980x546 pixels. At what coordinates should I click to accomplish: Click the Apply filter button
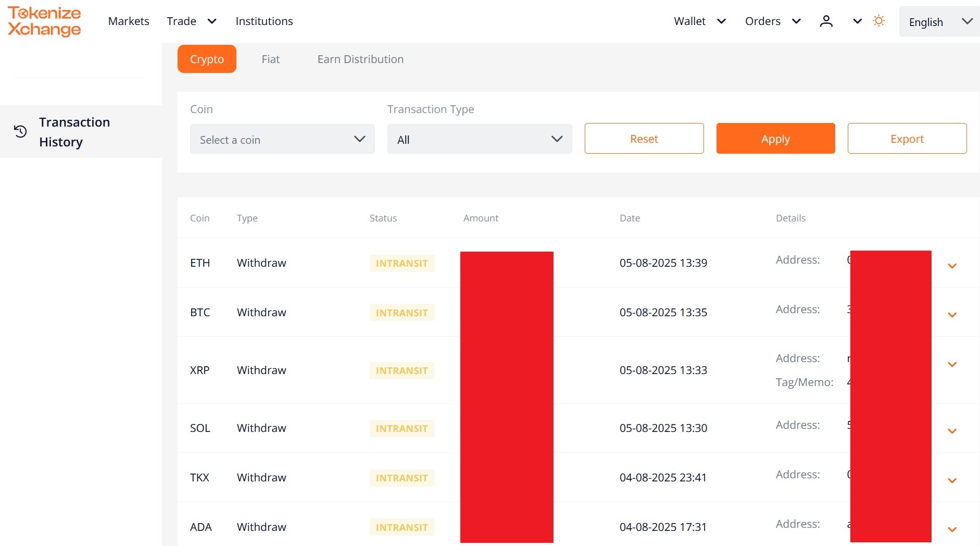(x=775, y=139)
